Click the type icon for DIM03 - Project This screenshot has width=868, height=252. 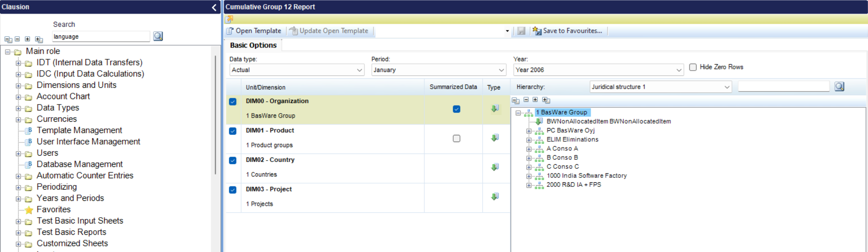point(495,197)
